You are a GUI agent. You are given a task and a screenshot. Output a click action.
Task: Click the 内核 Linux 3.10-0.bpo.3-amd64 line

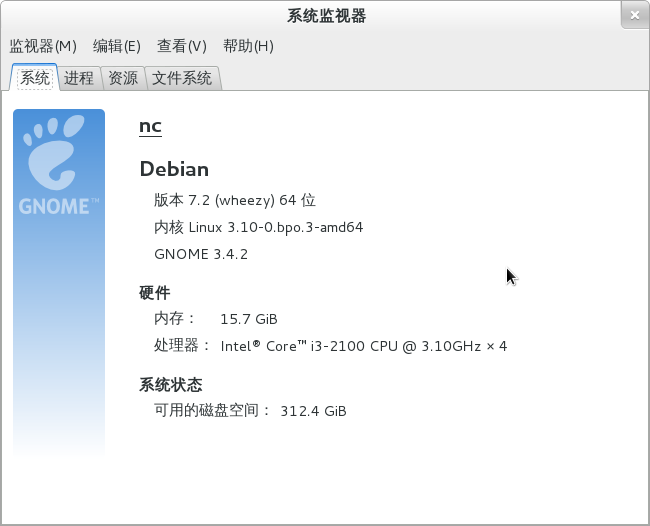tap(258, 228)
